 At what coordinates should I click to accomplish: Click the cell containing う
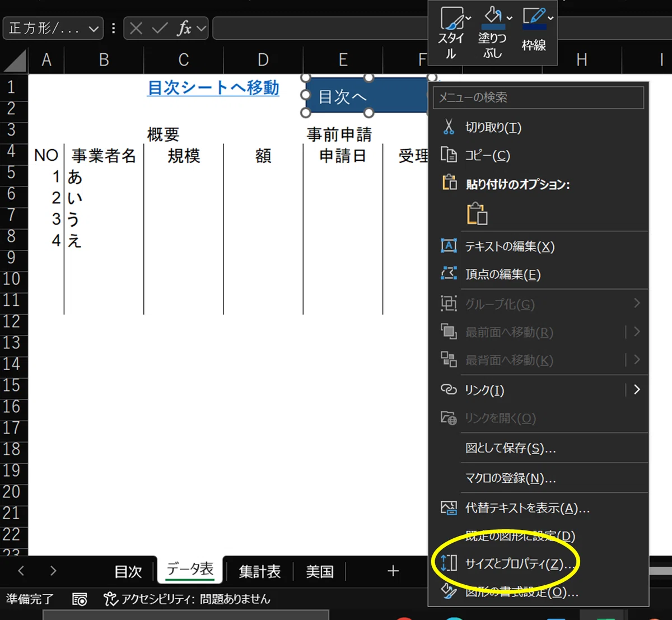[x=104, y=219]
